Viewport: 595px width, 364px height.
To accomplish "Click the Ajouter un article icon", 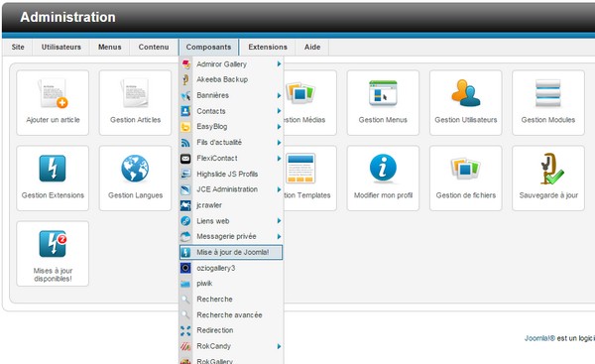I will point(53,93).
